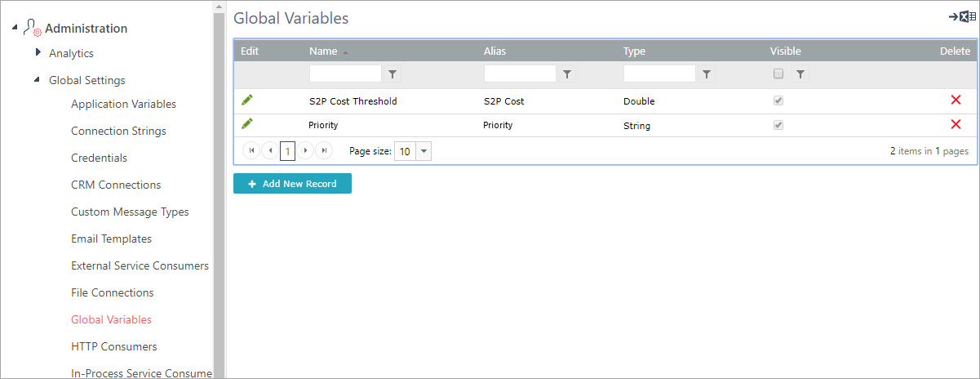Delete the Priority variable row
The width and height of the screenshot is (980, 379).
coord(956,125)
